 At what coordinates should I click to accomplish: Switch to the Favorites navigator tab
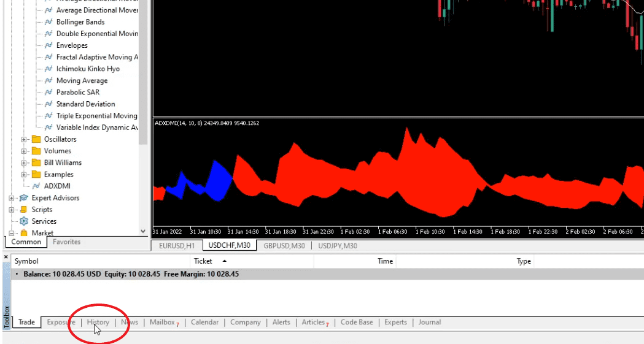[66, 242]
